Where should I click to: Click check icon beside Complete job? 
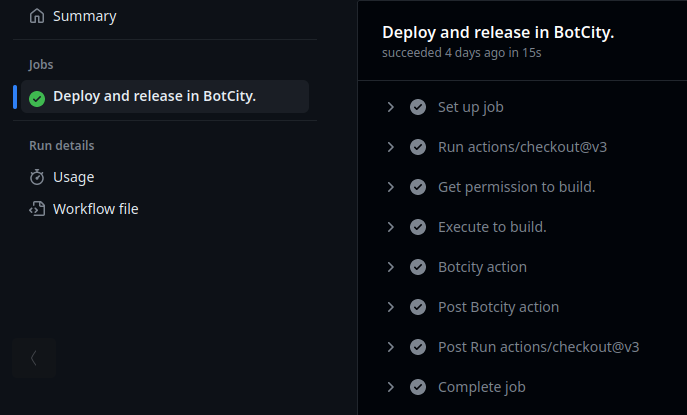coord(418,387)
